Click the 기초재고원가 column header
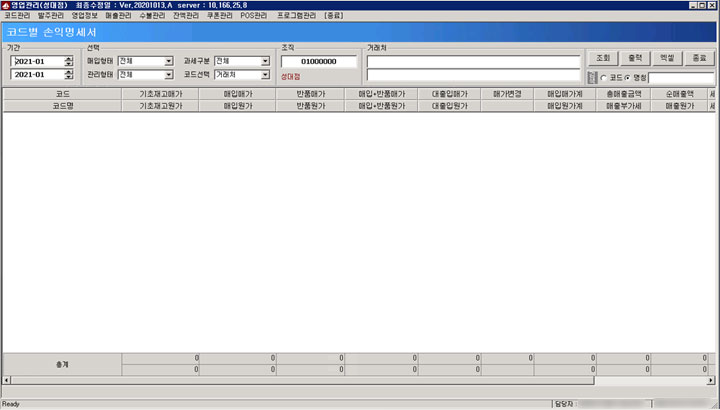The height and width of the screenshot is (410, 720). click(x=161, y=106)
